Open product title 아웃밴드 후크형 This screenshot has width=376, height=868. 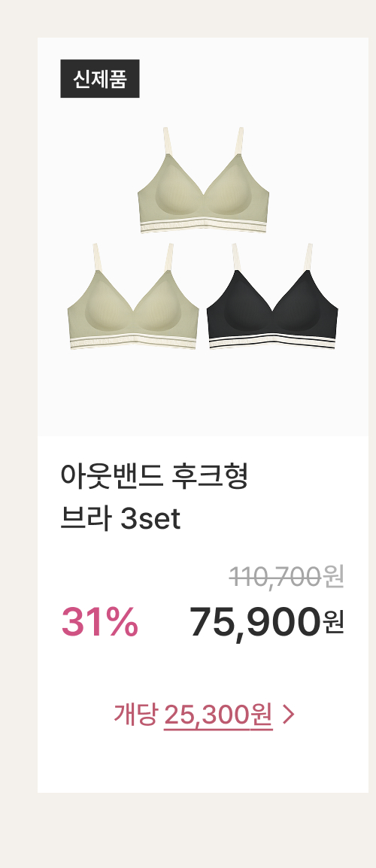pos(154,477)
